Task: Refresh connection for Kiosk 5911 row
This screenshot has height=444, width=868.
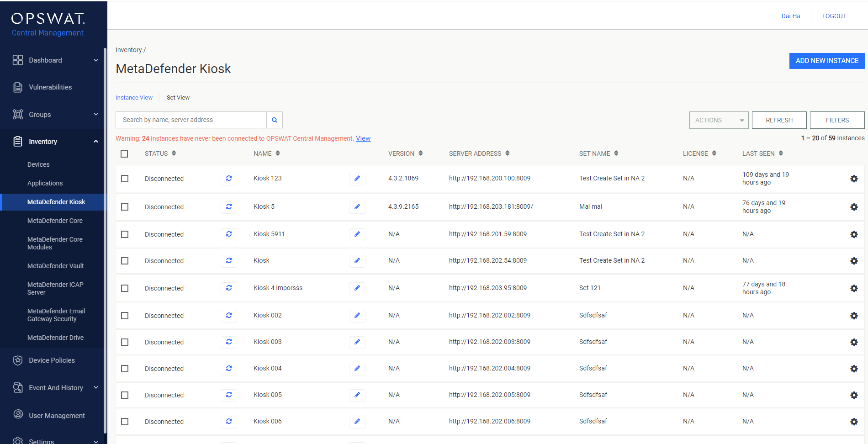Action: coord(229,234)
